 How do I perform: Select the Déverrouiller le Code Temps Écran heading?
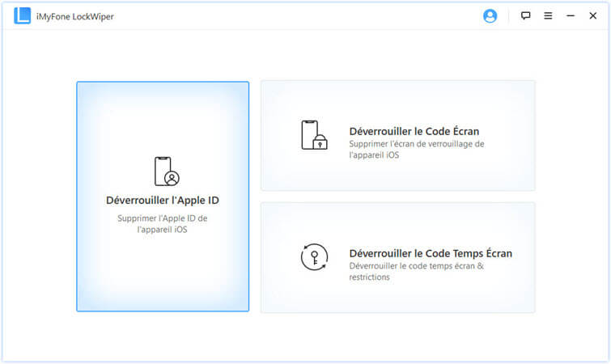pos(431,253)
